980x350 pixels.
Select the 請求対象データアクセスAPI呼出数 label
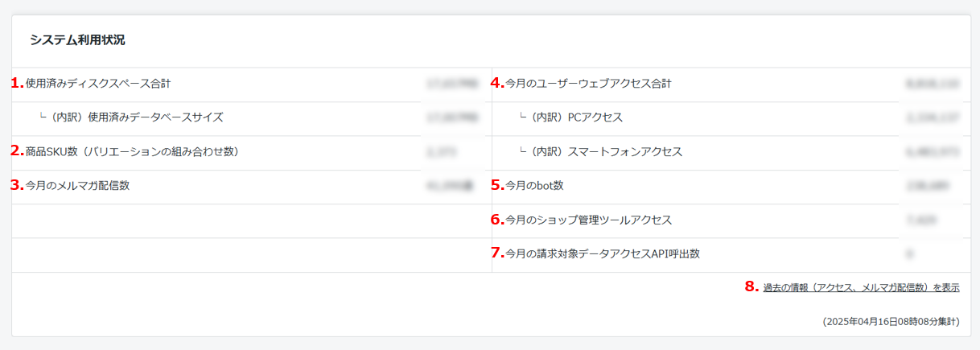pos(603,253)
